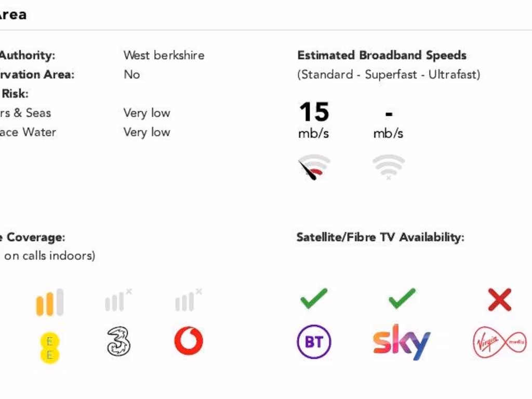Click the Satellite/Fibre TV Availability heading
Image resolution: width=532 pixels, height=399 pixels.
tap(380, 237)
